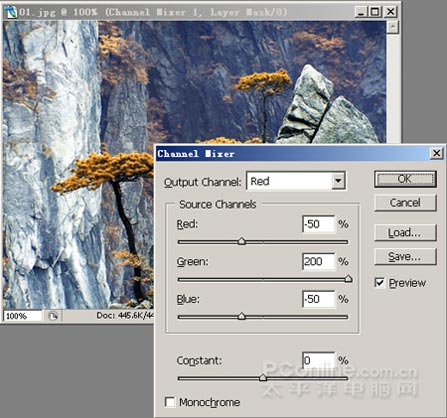Click the Green source slider handle
Screen dimensions: 447x418
click(x=348, y=279)
